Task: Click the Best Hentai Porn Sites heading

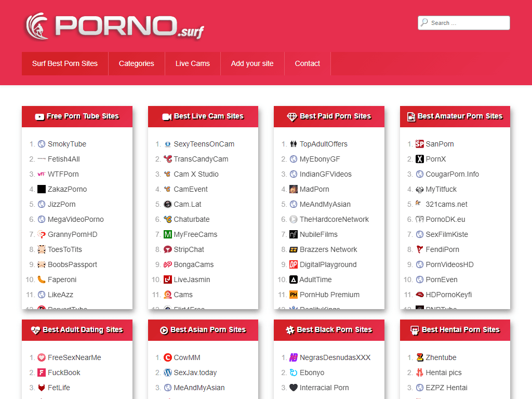Action: tap(460, 330)
